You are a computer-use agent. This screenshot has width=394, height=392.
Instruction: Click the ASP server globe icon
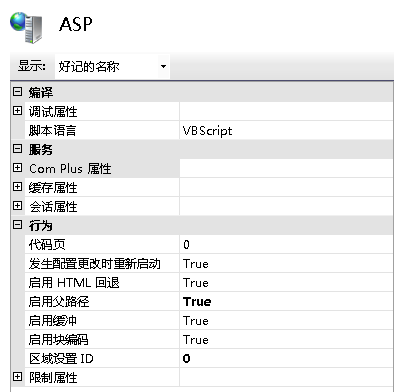tap(26, 28)
